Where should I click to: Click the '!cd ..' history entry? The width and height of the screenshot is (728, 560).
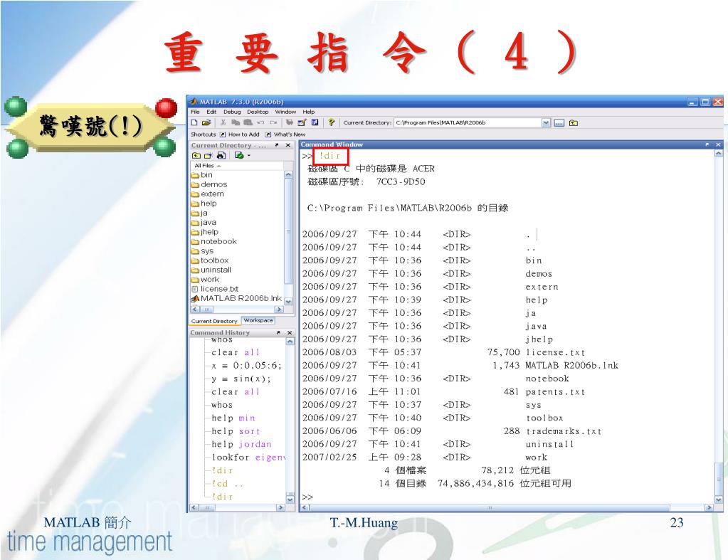point(228,484)
